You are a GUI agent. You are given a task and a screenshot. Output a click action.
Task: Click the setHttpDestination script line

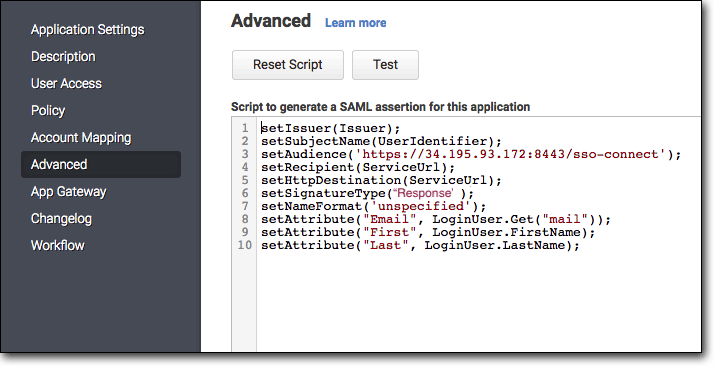pyautogui.click(x=381, y=180)
